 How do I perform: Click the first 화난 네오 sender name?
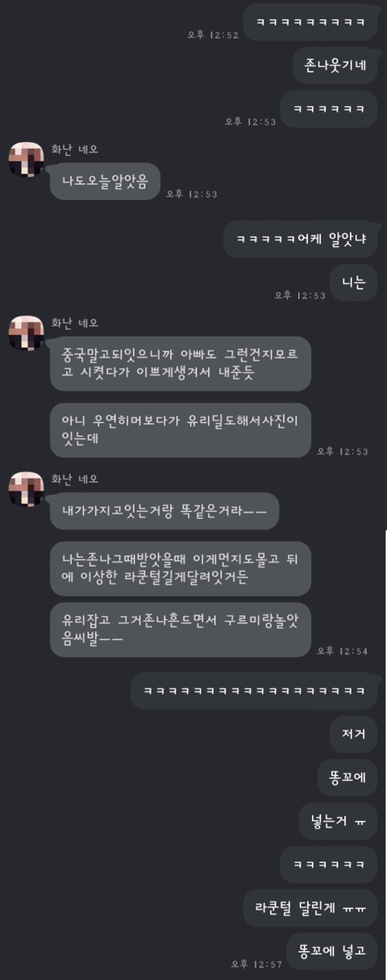(74, 149)
